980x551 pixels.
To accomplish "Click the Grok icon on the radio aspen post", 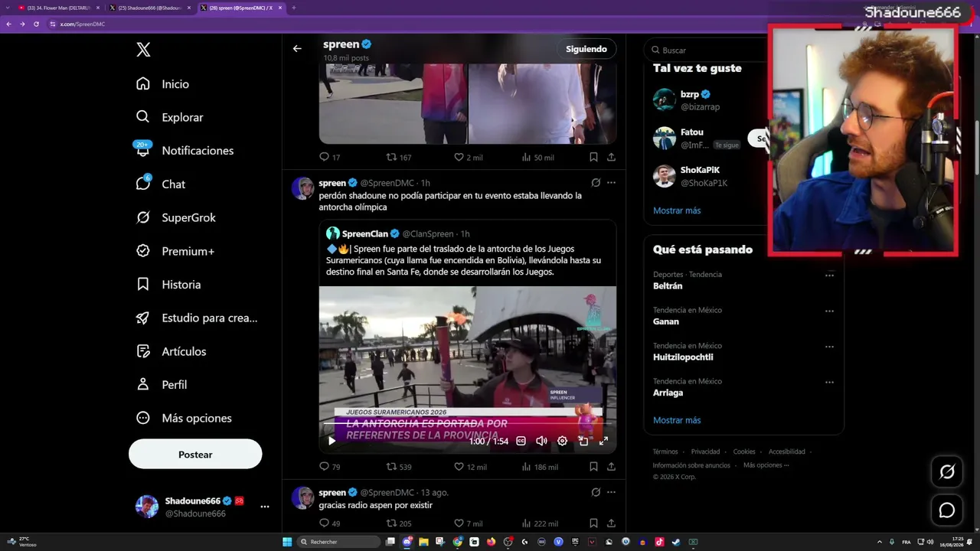I will [596, 492].
